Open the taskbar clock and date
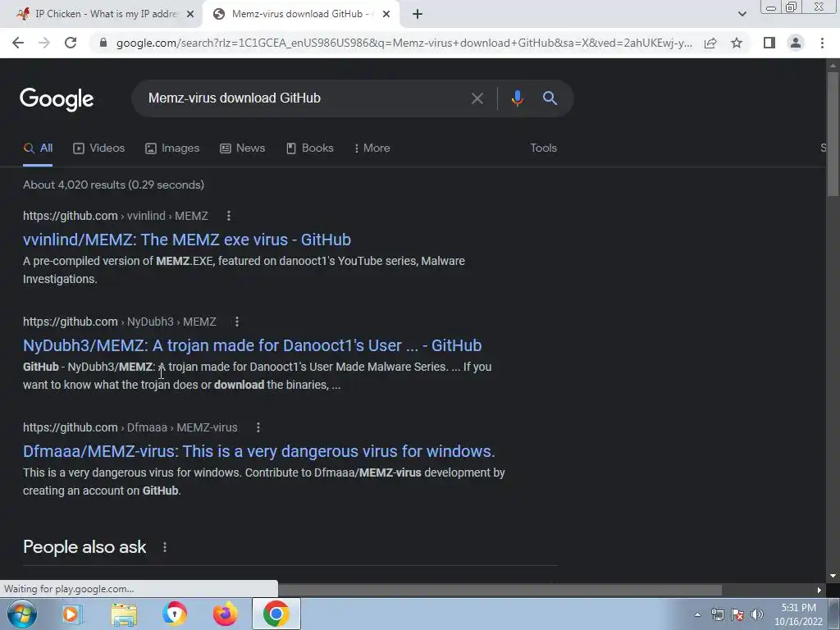 pos(798,614)
